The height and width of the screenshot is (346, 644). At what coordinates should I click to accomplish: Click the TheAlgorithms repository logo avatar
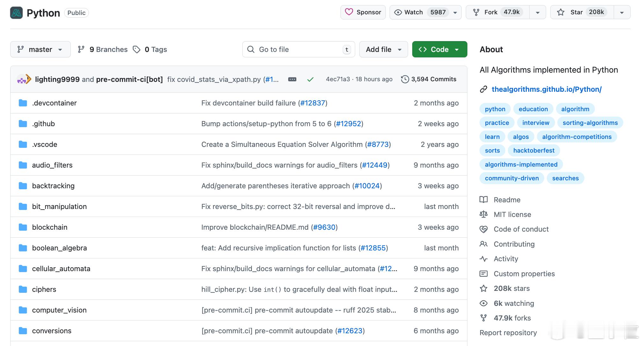pos(16,13)
